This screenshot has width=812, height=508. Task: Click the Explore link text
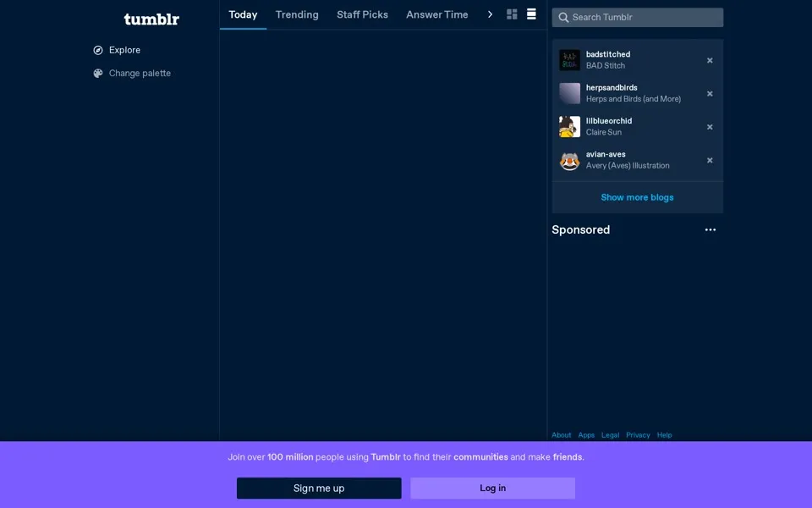(x=124, y=50)
